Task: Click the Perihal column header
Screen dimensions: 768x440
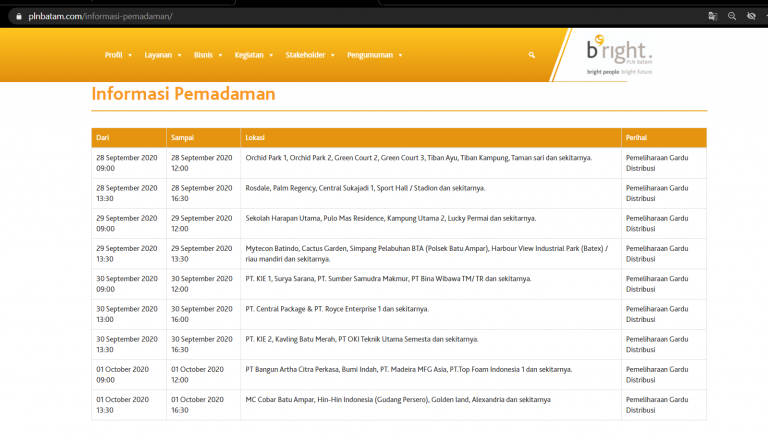Action: (664, 138)
